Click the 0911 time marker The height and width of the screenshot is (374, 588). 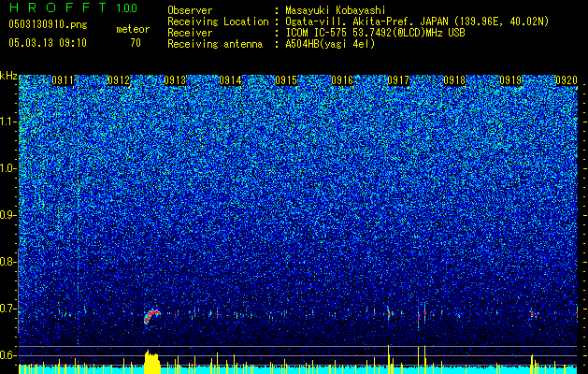pos(62,80)
